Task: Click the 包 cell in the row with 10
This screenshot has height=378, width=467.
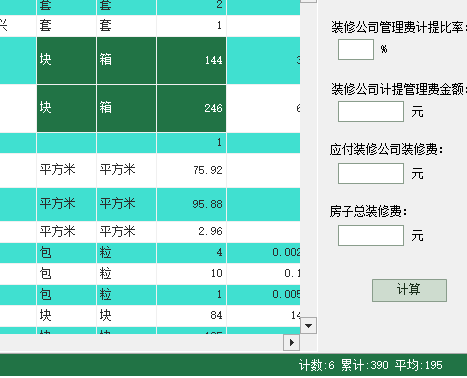Action: click(x=66, y=274)
